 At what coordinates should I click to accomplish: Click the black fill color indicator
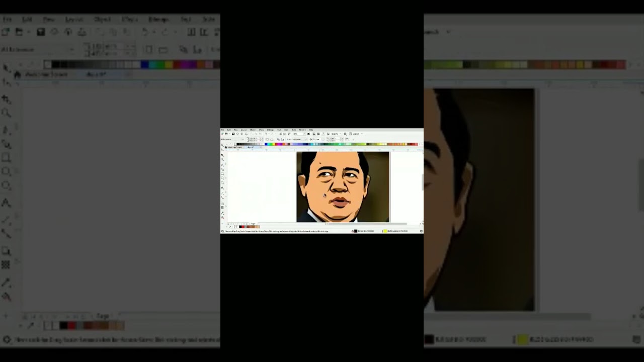355,231
